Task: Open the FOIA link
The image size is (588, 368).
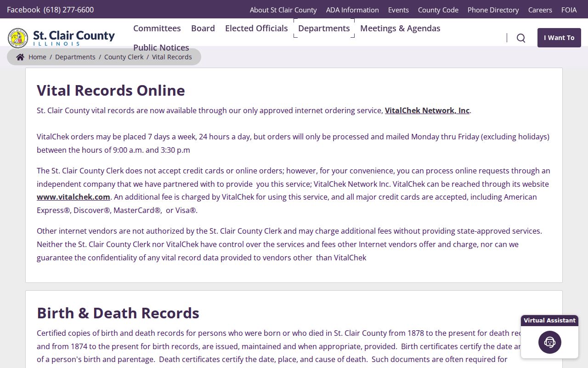Action: (x=569, y=10)
